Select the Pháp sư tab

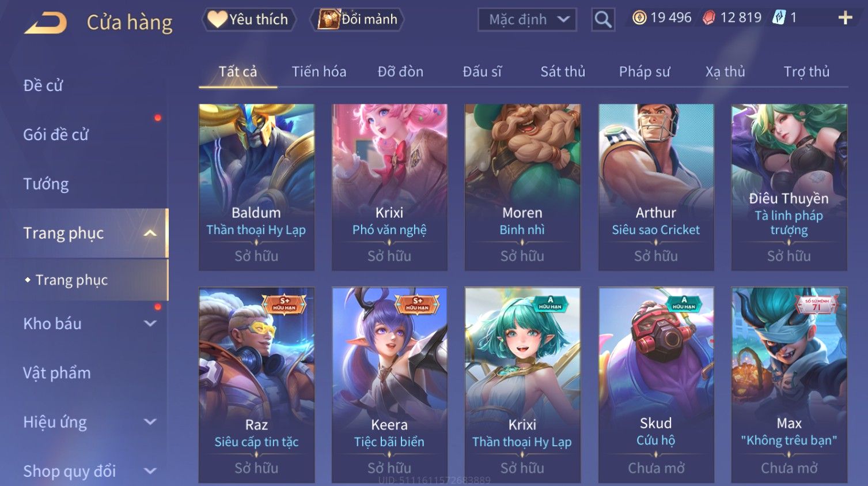[645, 71]
